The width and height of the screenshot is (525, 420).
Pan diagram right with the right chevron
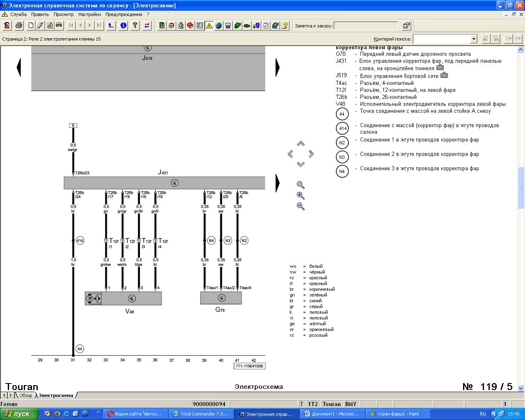tap(311, 154)
